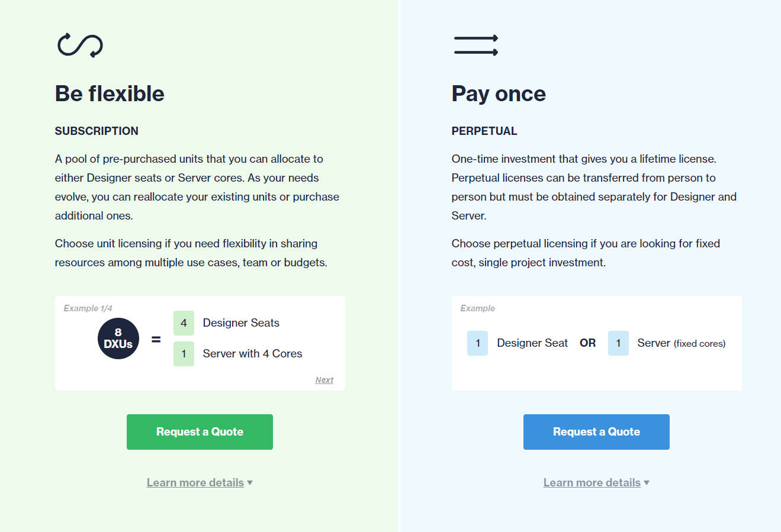The width and height of the screenshot is (781, 532).
Task: Request a Quote for Subscription licensing
Action: (200, 432)
